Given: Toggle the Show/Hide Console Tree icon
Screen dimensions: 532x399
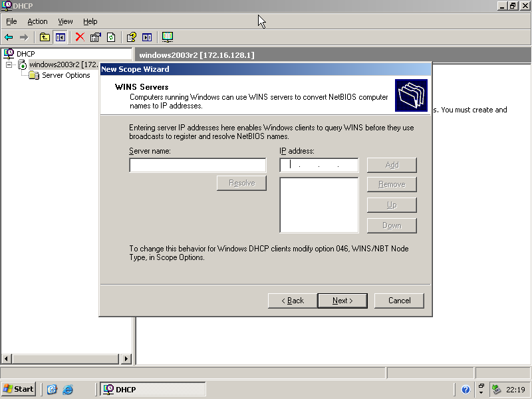Looking at the screenshot, I should pos(61,37).
